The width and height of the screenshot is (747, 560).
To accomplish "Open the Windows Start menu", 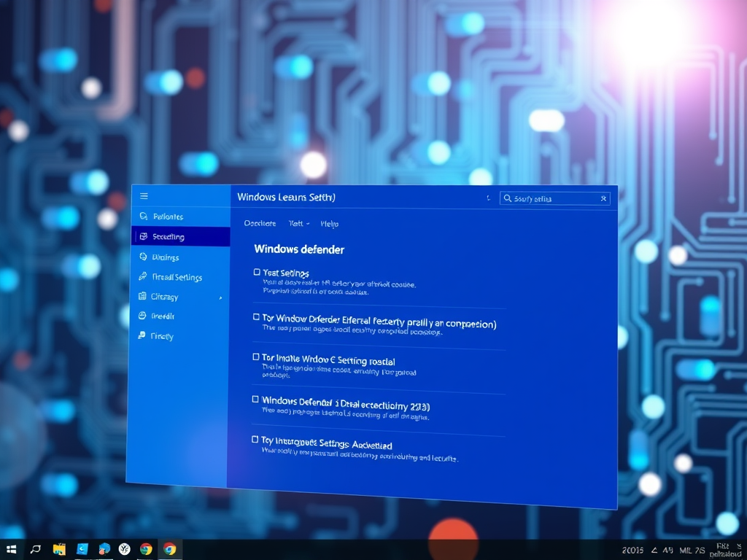I will pos(12,549).
